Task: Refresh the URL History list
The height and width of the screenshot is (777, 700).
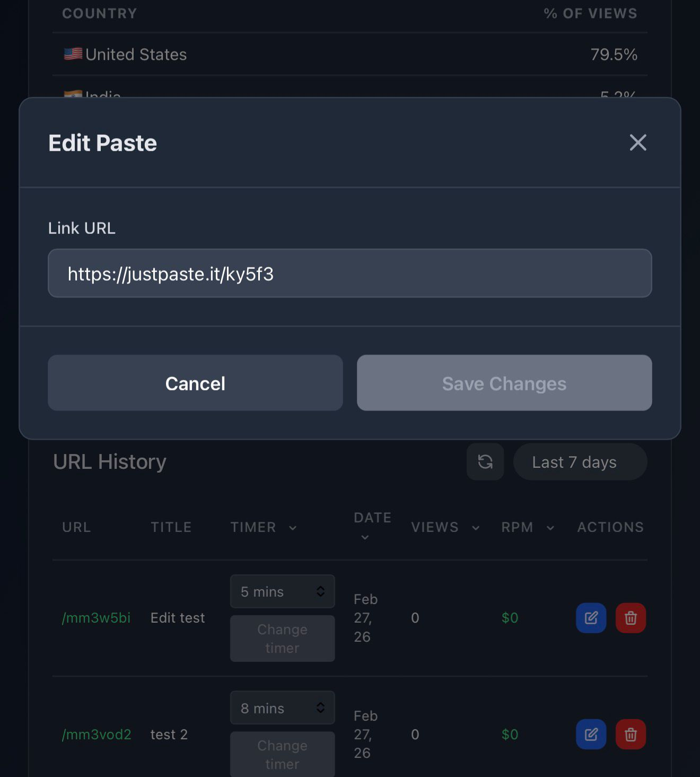Action: tap(485, 461)
